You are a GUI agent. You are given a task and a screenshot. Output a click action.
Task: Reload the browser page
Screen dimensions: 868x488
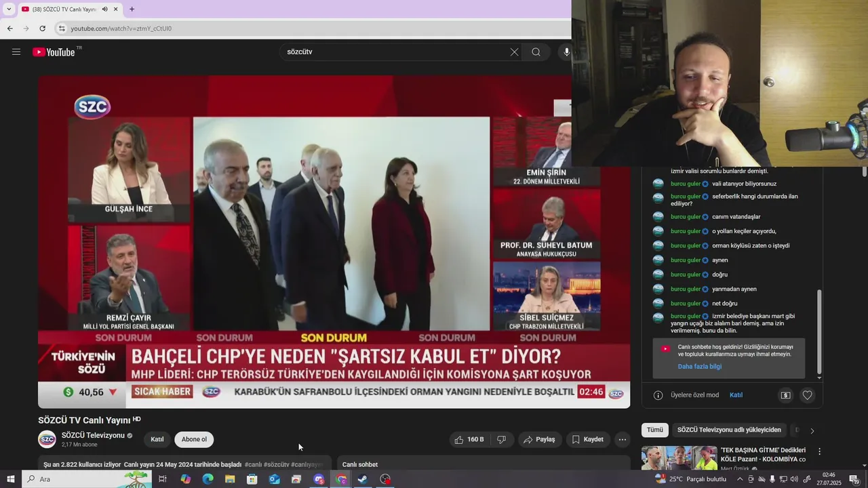pos(42,28)
